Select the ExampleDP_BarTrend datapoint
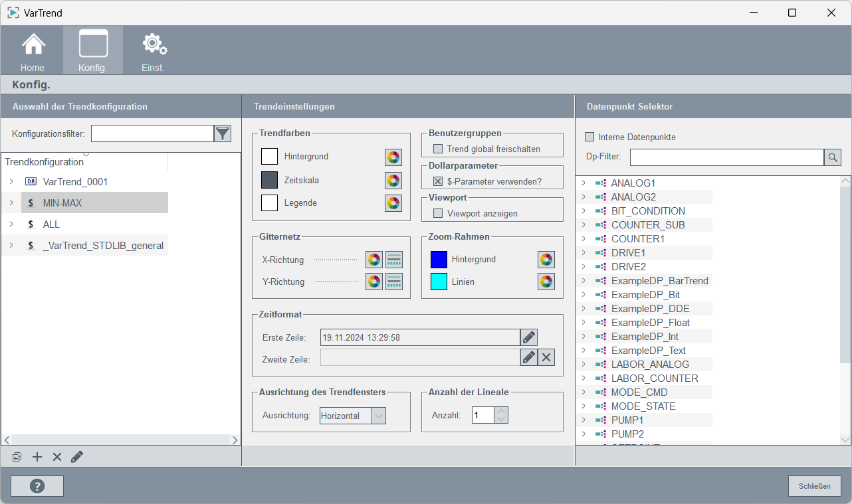This screenshot has height=504, width=852. (x=660, y=280)
